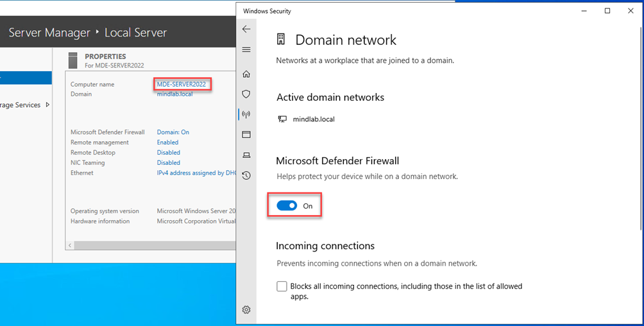Viewport: 644px width, 326px height.
Task: Click the Microsoft Corporation Virtual hardware value
Action: (196, 221)
